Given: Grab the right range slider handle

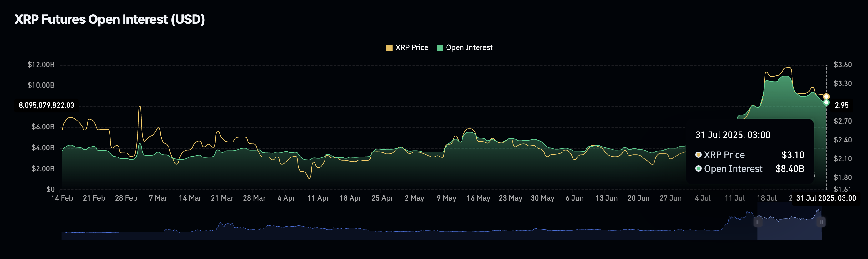Looking at the screenshot, I should 821,222.
